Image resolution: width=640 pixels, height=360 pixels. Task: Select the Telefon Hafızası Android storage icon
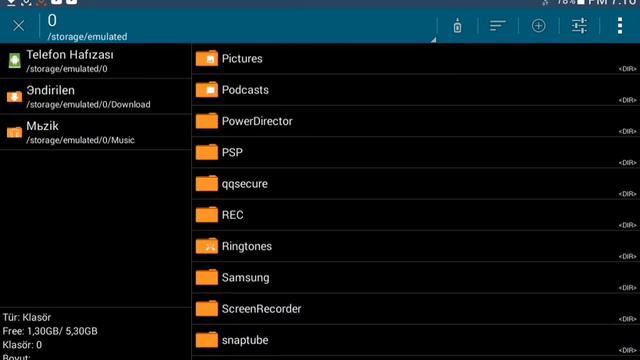click(14, 61)
